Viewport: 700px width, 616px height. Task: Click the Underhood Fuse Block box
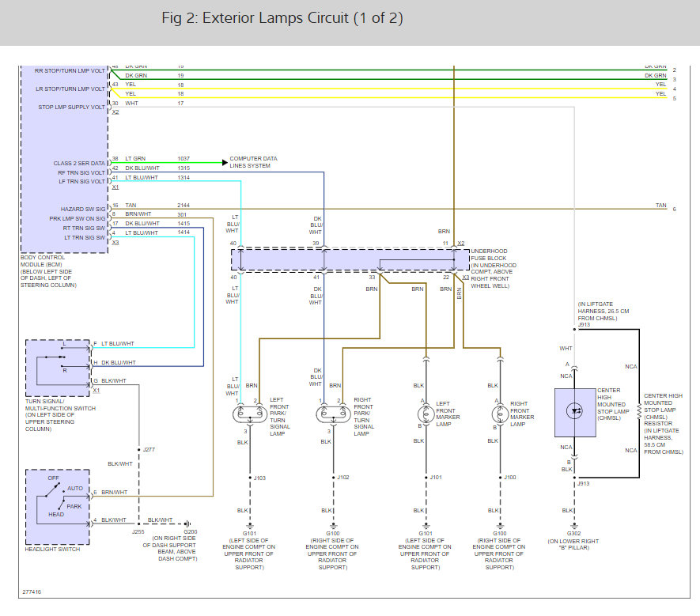tap(350, 260)
